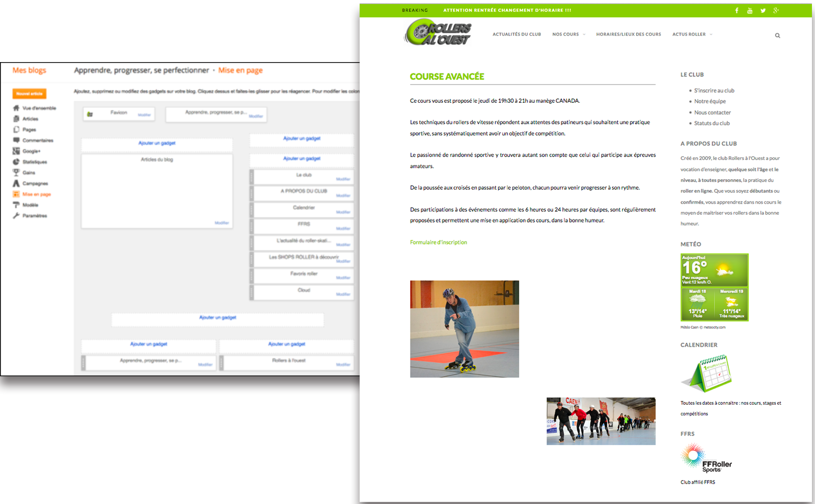Screen dimensions: 815x504
Task: Open Actualités du Club menu item
Action: click(517, 35)
